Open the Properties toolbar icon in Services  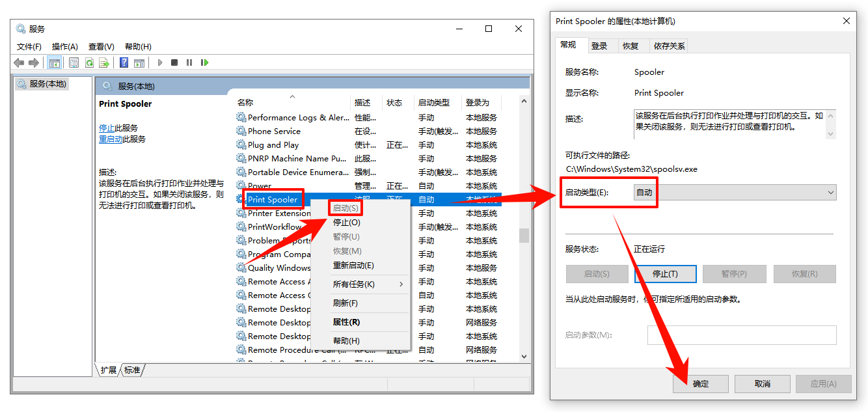[74, 62]
